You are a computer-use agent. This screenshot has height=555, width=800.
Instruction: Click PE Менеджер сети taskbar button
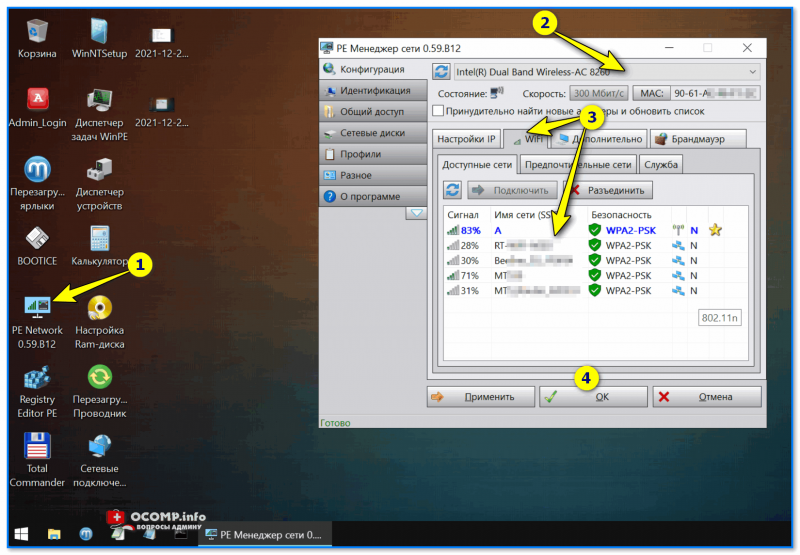pyautogui.click(x=265, y=535)
